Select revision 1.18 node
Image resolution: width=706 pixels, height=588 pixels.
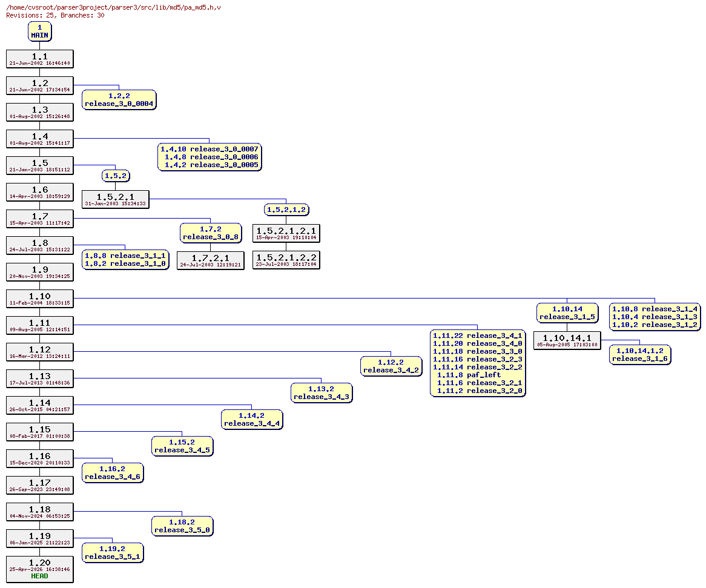(39, 512)
